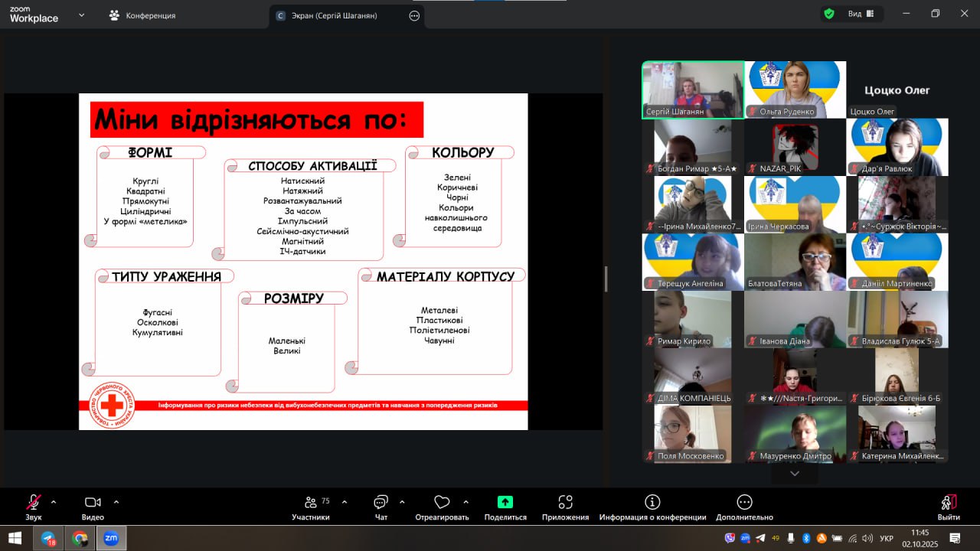Click the React heart icon
Viewport: 980px width, 551px height.
pyautogui.click(x=442, y=503)
